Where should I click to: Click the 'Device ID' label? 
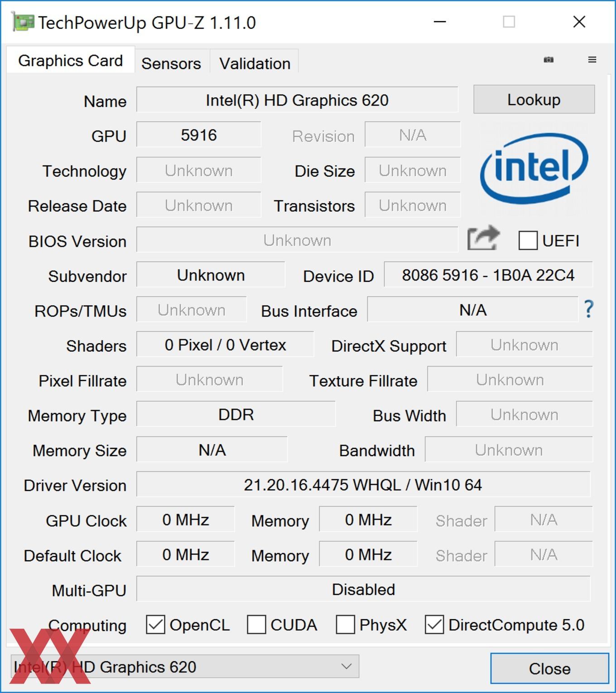point(338,276)
